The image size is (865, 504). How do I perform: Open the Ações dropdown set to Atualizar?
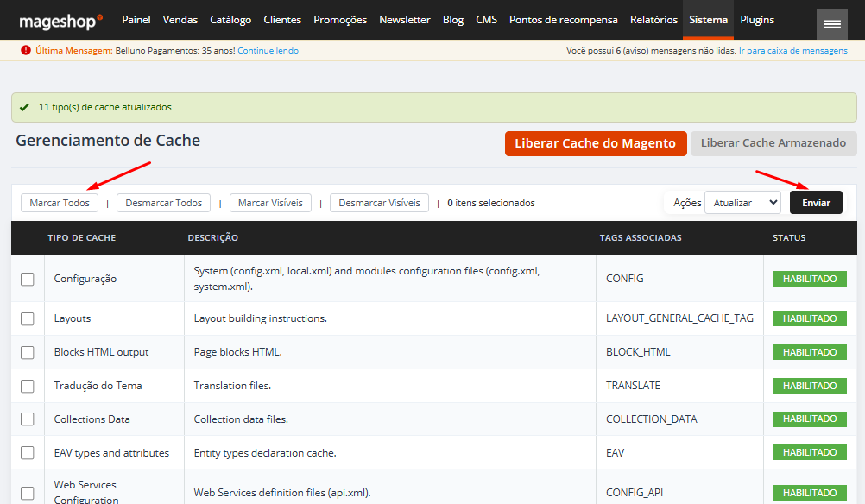pos(742,202)
